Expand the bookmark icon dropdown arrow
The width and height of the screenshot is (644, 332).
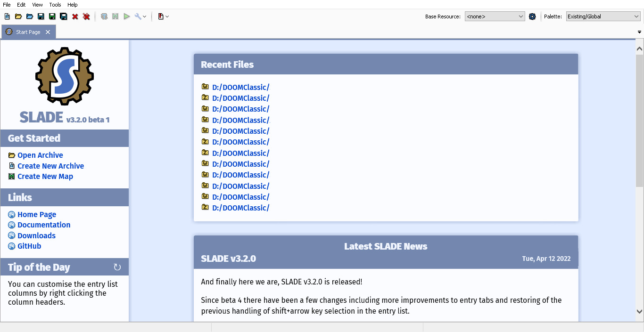167,16
